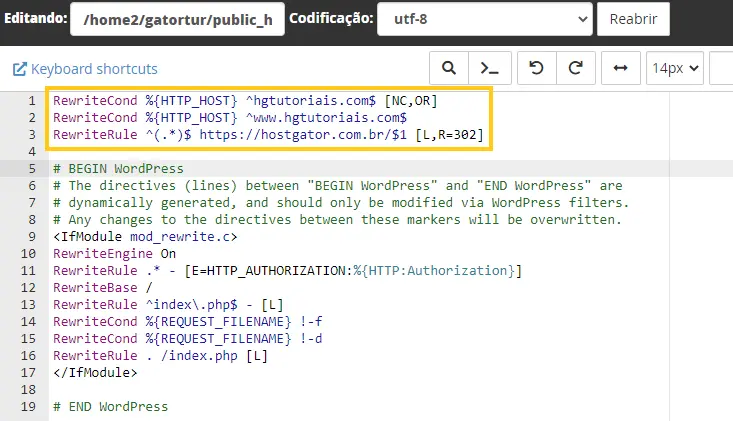The width and height of the screenshot is (733, 421).
Task: Click the line 'RewriteEngine On'
Action: (x=115, y=254)
